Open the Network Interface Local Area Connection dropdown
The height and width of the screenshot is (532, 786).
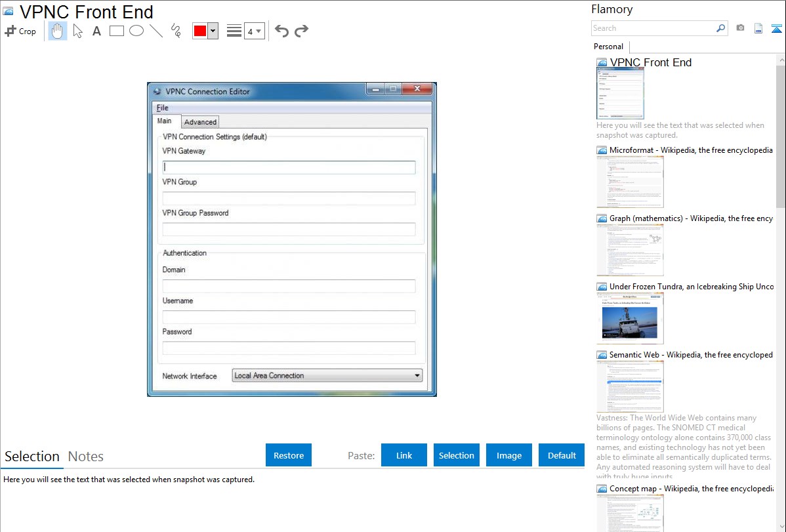(327, 376)
